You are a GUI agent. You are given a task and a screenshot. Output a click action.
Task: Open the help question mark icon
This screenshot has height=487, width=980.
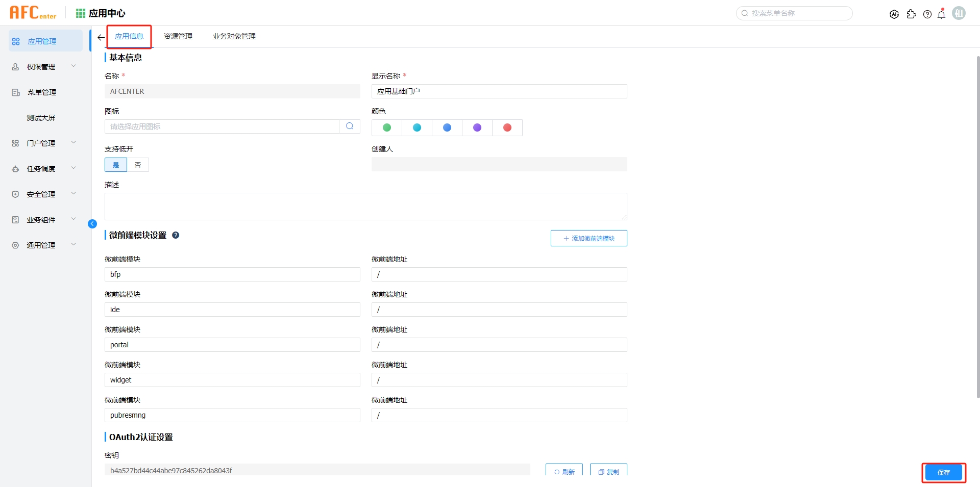pos(927,14)
